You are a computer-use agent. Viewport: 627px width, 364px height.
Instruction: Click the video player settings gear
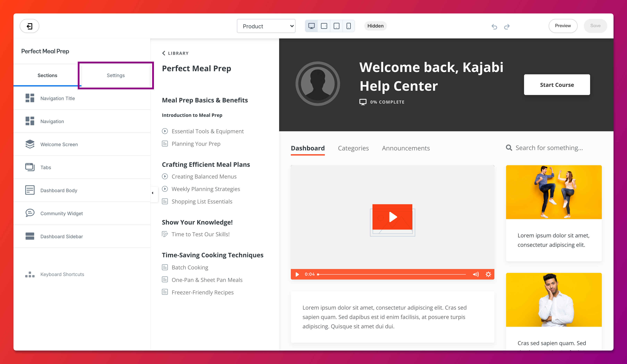click(488, 274)
